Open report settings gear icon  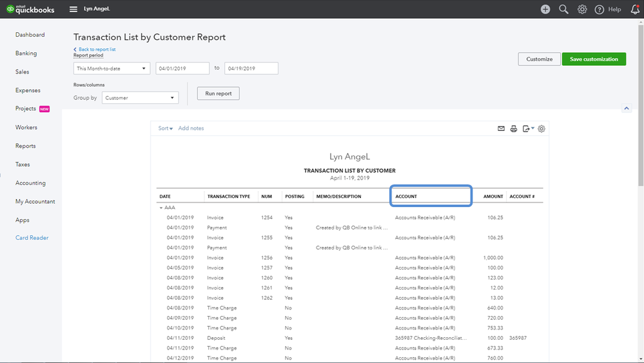[x=542, y=128]
